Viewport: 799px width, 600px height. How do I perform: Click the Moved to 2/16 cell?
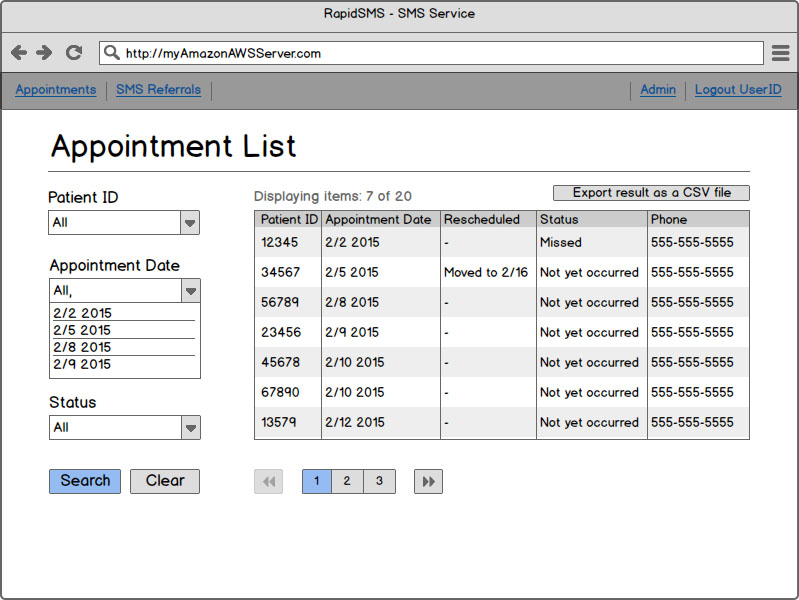[x=486, y=272]
